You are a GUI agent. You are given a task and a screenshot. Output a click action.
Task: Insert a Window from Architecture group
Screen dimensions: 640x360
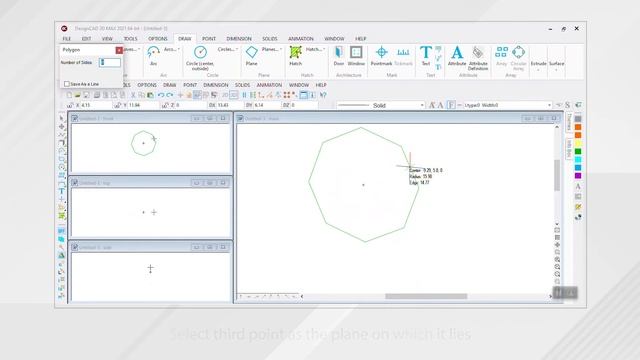[x=356, y=56]
